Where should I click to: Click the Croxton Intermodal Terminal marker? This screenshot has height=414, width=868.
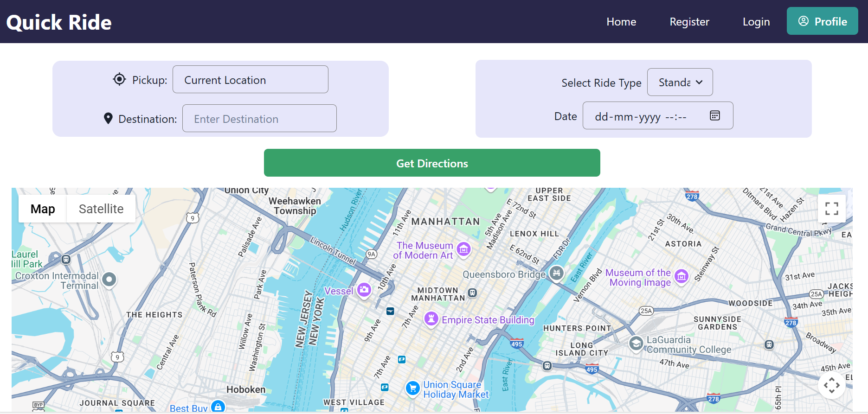[x=109, y=280]
